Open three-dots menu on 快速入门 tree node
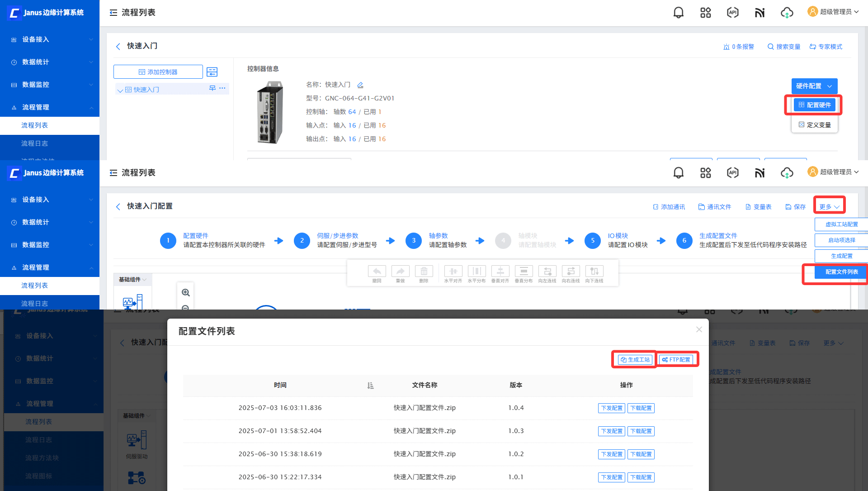The width and height of the screenshot is (868, 491). 222,88
